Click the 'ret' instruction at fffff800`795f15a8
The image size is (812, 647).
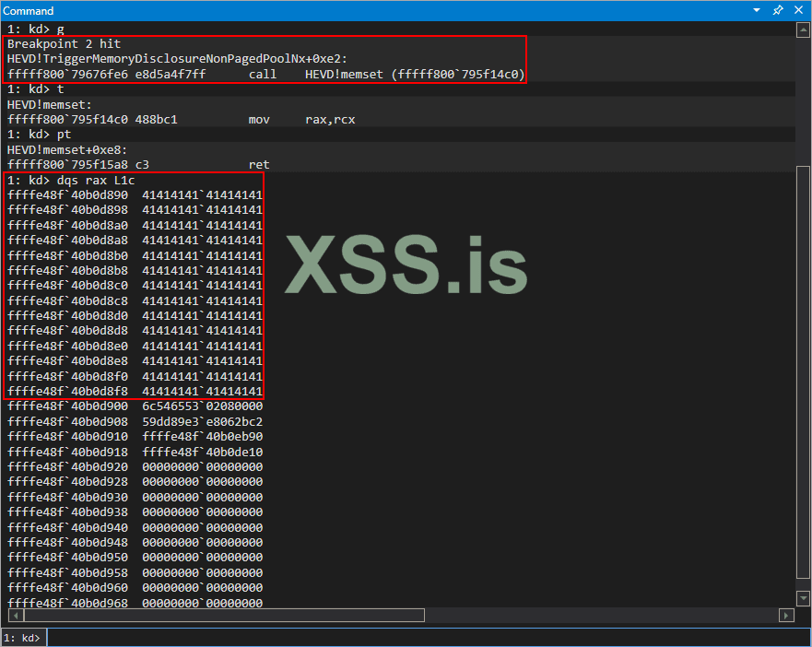click(x=138, y=165)
